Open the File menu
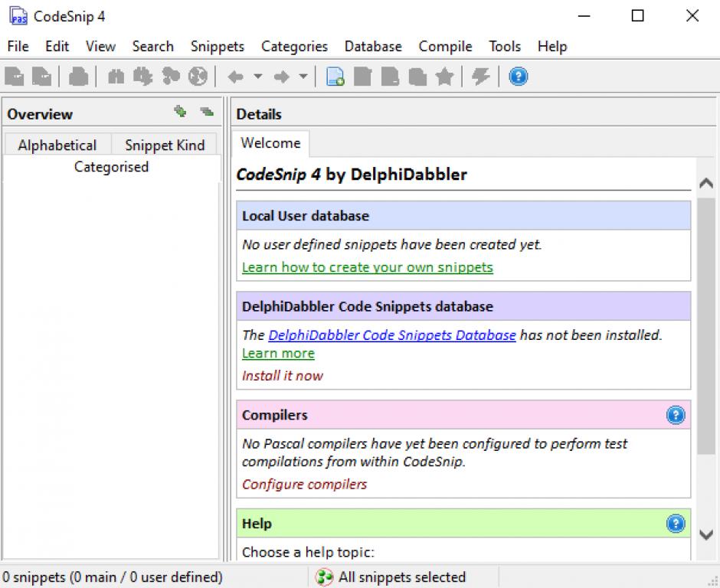Viewport: 720px width, 588px height. click(x=18, y=47)
